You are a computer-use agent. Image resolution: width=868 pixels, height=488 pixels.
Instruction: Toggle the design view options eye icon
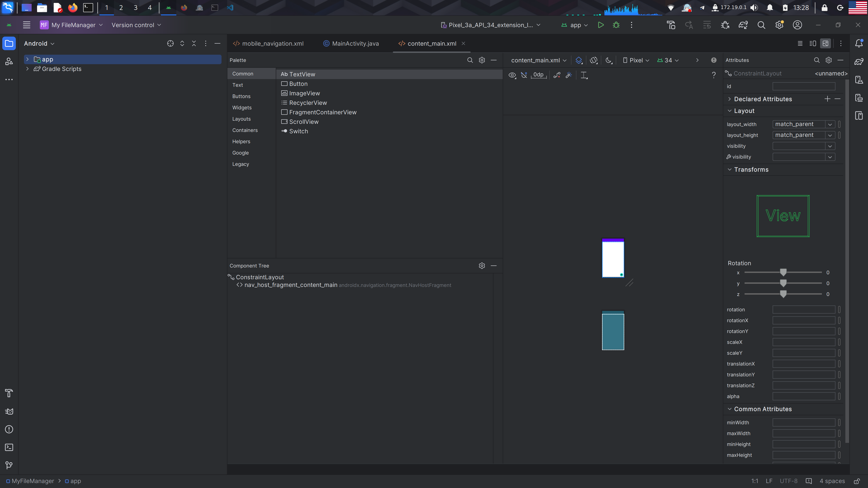(512, 75)
